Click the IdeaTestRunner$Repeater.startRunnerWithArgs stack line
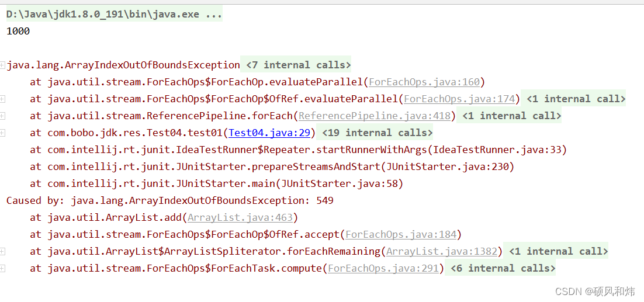The height and width of the screenshot is (302, 644). 298,150
